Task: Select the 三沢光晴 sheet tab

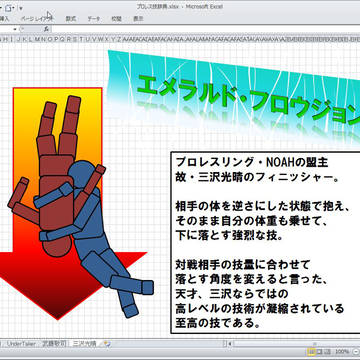Action: [x=84, y=344]
